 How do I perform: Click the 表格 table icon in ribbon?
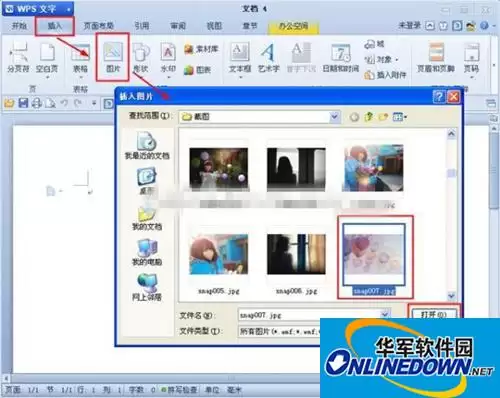tap(80, 58)
